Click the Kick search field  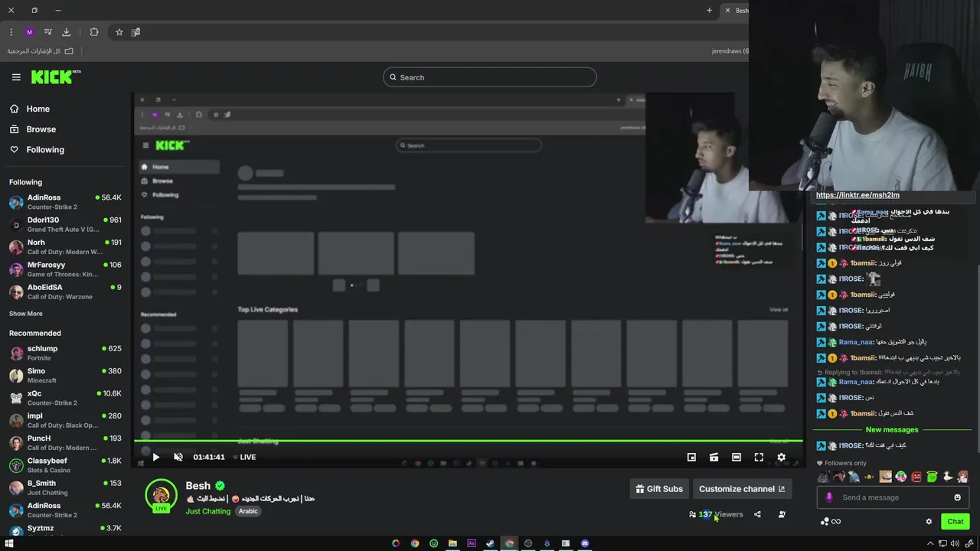click(x=489, y=77)
